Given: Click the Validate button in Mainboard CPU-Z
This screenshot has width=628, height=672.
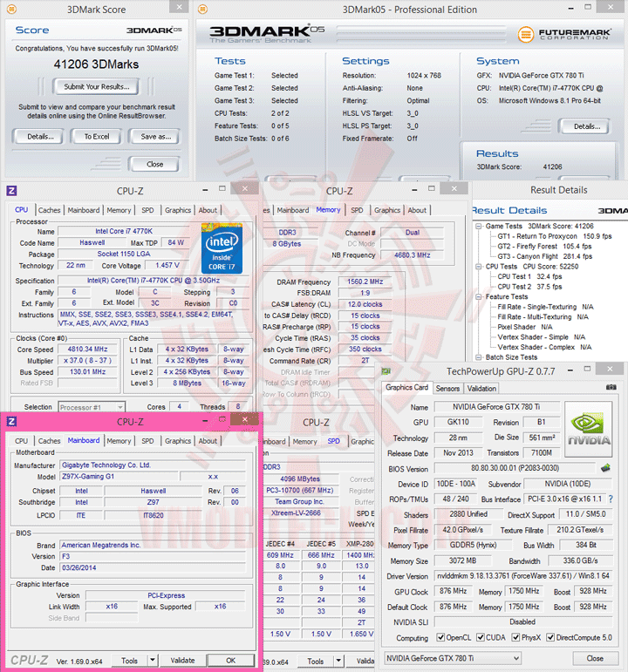Looking at the screenshot, I should [183, 661].
